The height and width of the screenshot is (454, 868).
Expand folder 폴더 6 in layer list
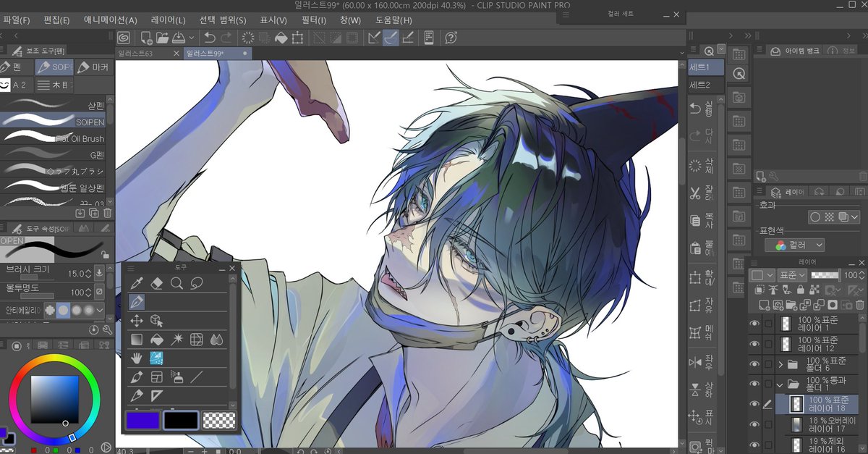(780, 364)
